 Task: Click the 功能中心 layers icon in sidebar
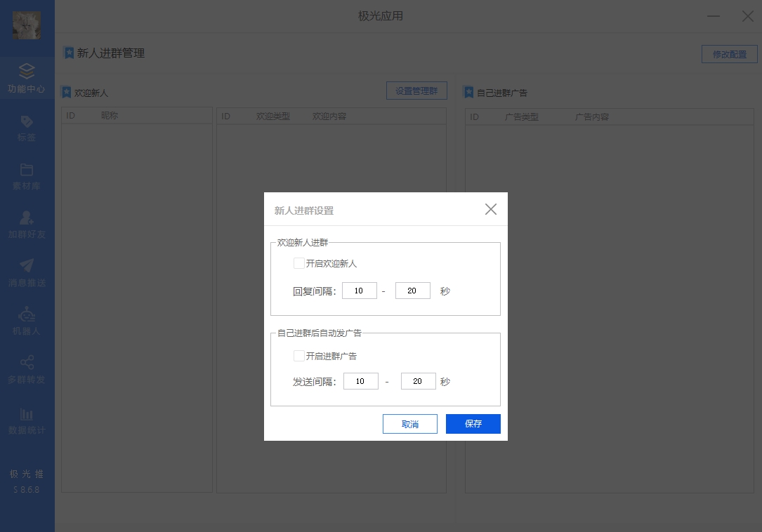click(x=27, y=72)
